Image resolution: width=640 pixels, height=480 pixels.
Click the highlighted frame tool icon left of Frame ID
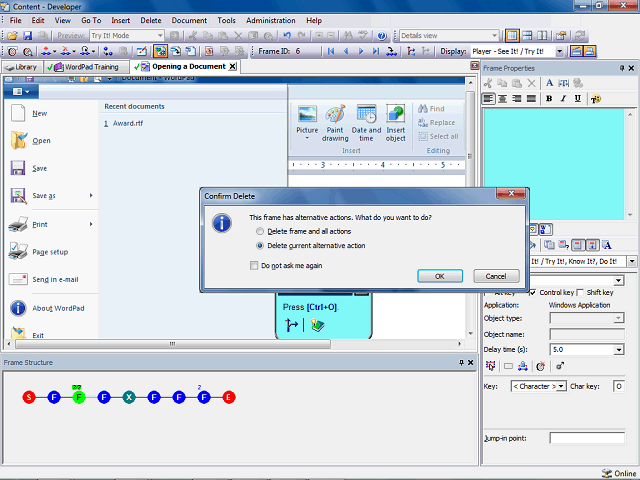tap(160, 51)
